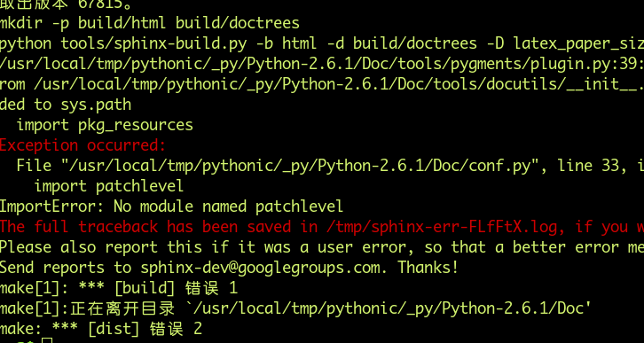Click the 'Please also report this' line
The width and height of the screenshot is (644, 343).
(322, 247)
